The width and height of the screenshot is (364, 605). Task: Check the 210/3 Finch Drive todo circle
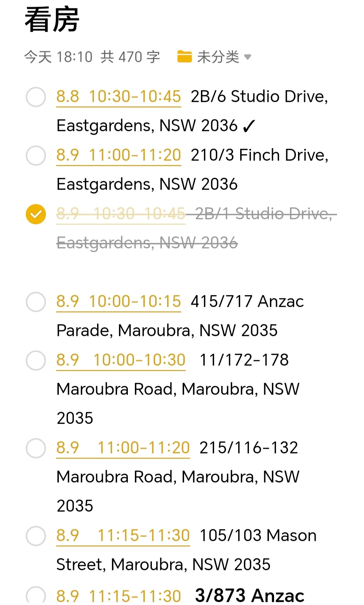36,155
